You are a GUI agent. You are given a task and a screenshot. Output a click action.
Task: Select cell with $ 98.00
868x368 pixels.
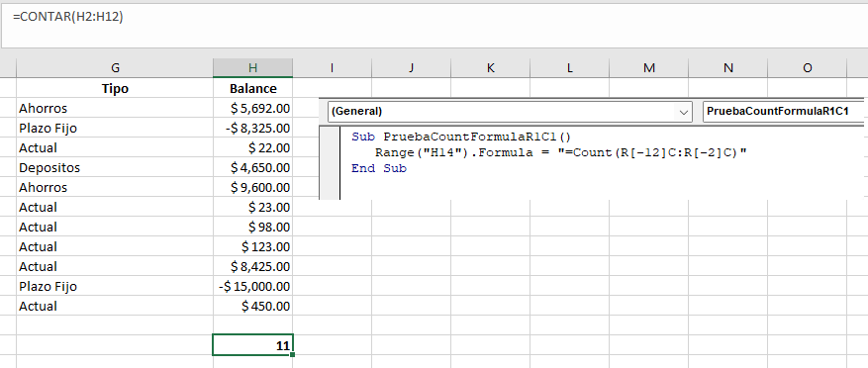coord(253,227)
